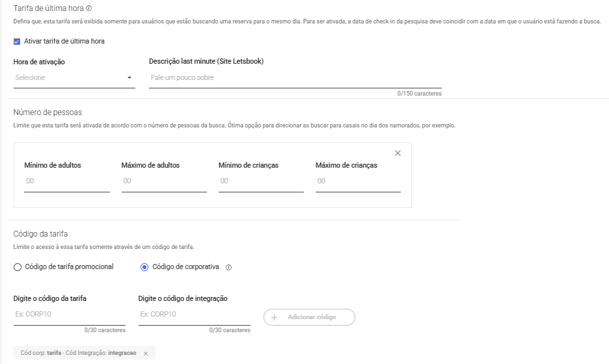This screenshot has width=609, height=364.
Task: Select Código de corporativa radio button
Action: click(144, 267)
